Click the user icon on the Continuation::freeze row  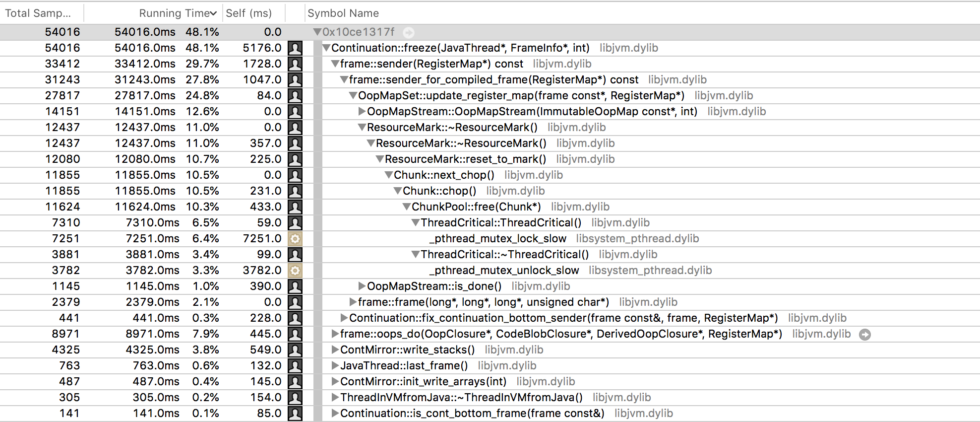(295, 48)
